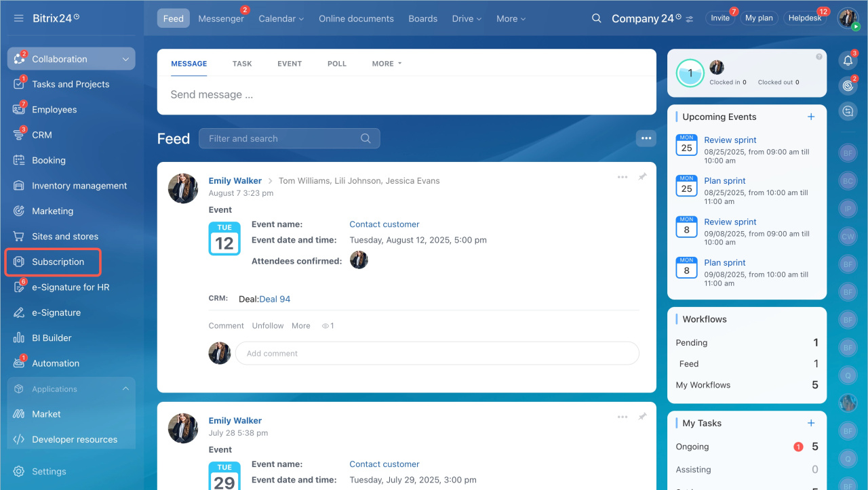The width and height of the screenshot is (868, 490).
Task: Click the Tasks and Projects sidebar icon
Action: [x=19, y=84]
